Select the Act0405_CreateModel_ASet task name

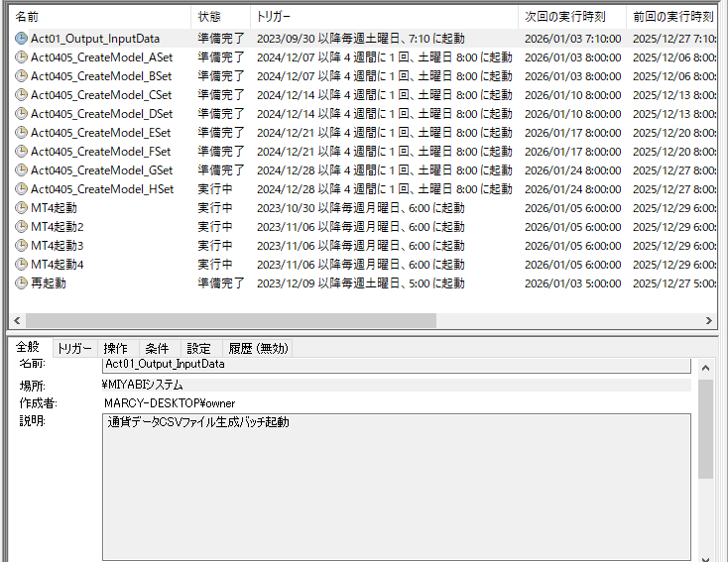pos(102,57)
